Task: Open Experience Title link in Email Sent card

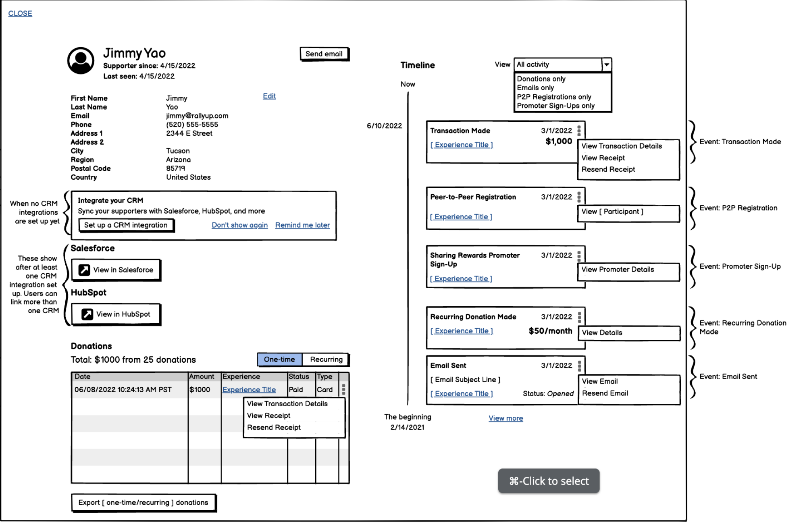Action: coord(462,394)
